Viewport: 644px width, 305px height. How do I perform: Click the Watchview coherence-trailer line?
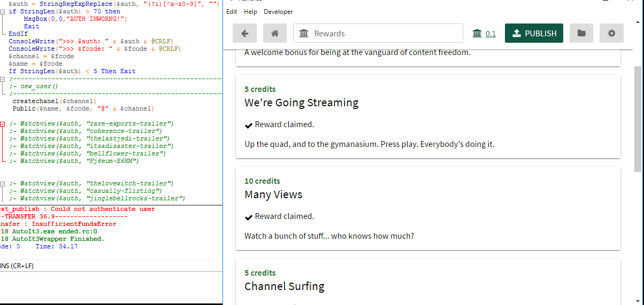point(85,131)
